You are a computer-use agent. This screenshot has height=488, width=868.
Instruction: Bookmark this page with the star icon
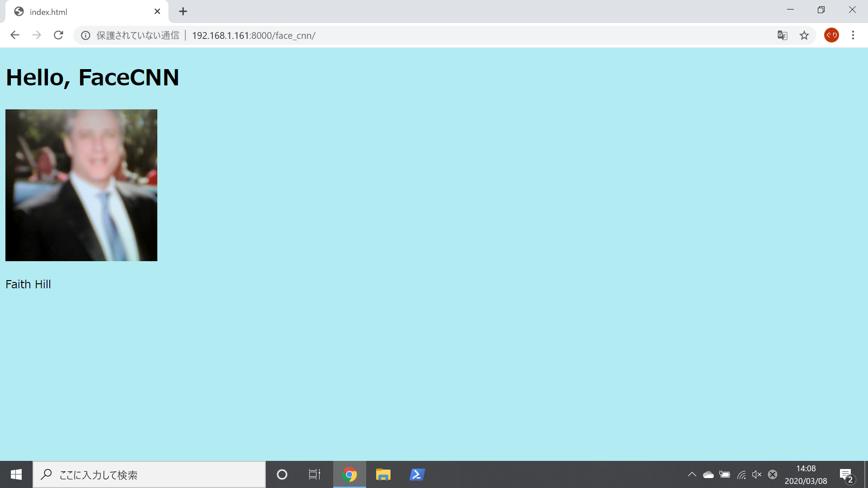[x=804, y=35]
